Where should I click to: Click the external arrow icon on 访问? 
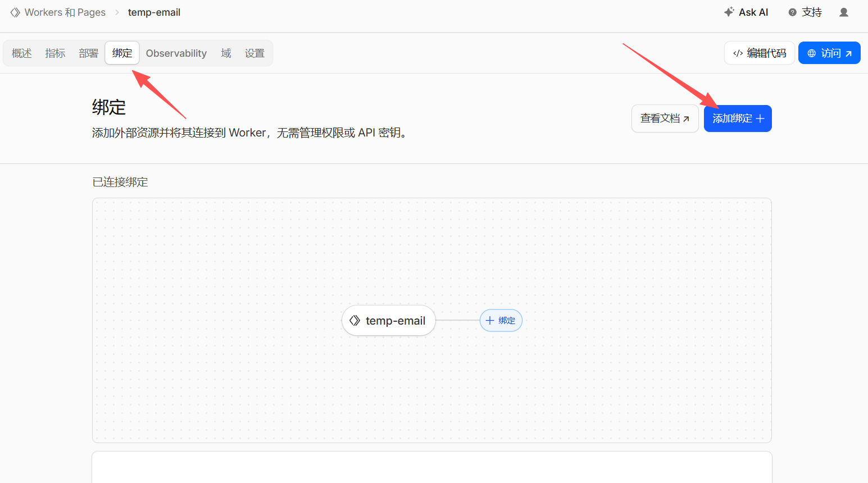[x=848, y=54]
